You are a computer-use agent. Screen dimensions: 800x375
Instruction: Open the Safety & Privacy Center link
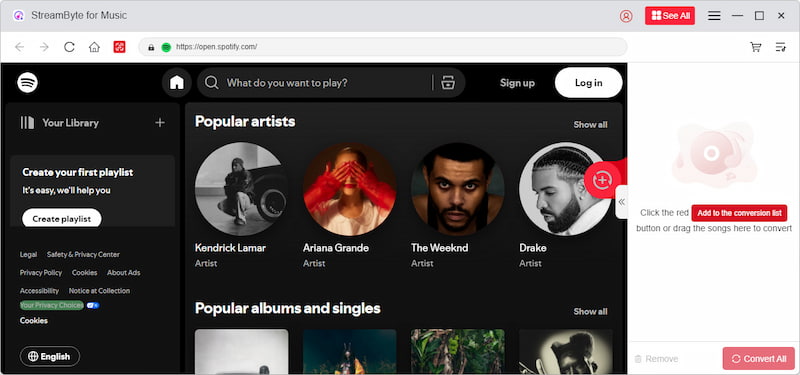coord(83,254)
